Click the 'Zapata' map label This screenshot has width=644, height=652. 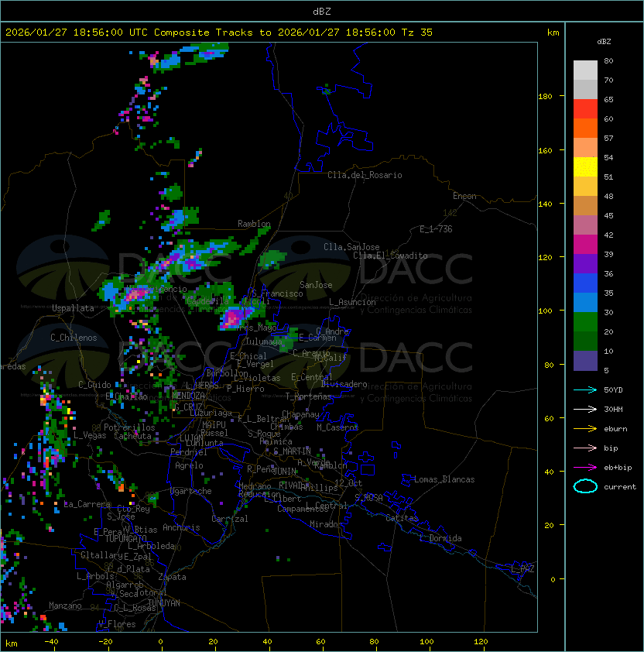[x=172, y=576]
